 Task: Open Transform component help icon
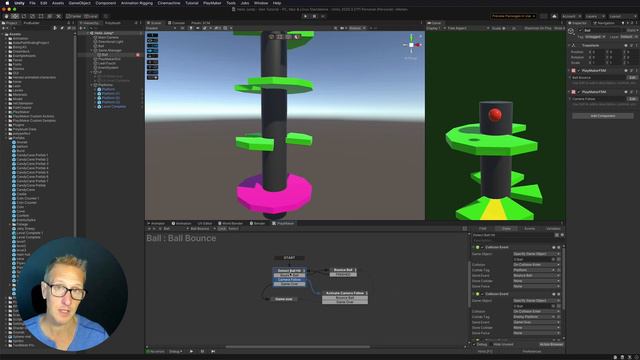pos(626,45)
